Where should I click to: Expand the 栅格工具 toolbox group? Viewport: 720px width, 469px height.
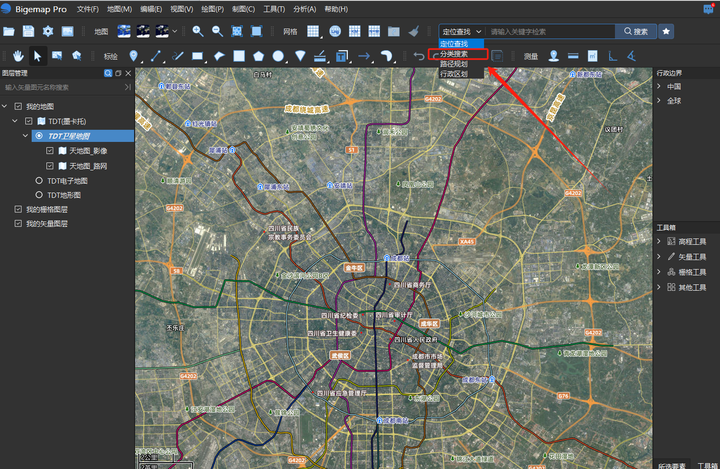click(x=659, y=272)
